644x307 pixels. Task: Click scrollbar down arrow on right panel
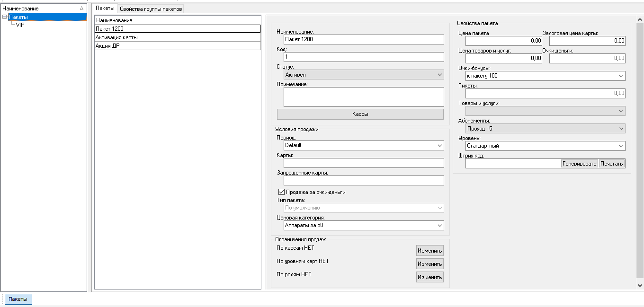click(x=640, y=285)
